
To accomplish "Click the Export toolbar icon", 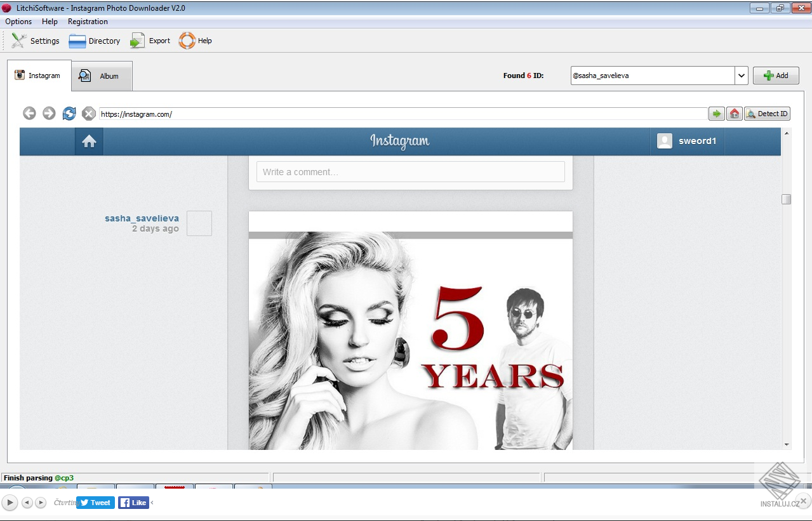I will pos(150,40).
